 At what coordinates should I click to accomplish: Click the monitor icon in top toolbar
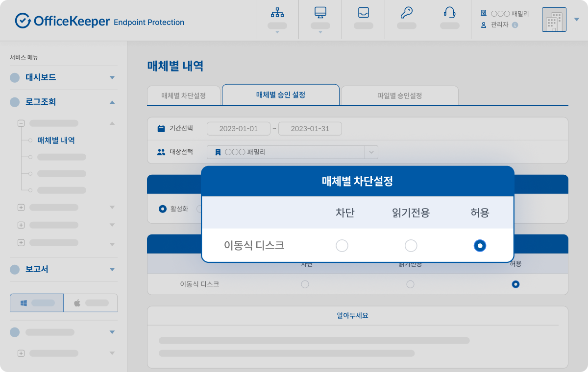click(320, 13)
